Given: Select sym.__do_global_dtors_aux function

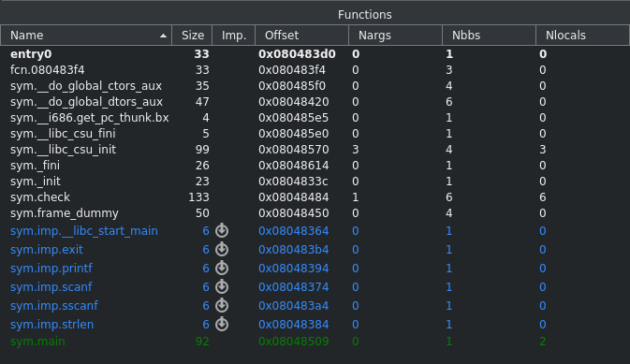Looking at the screenshot, I should [86, 102].
